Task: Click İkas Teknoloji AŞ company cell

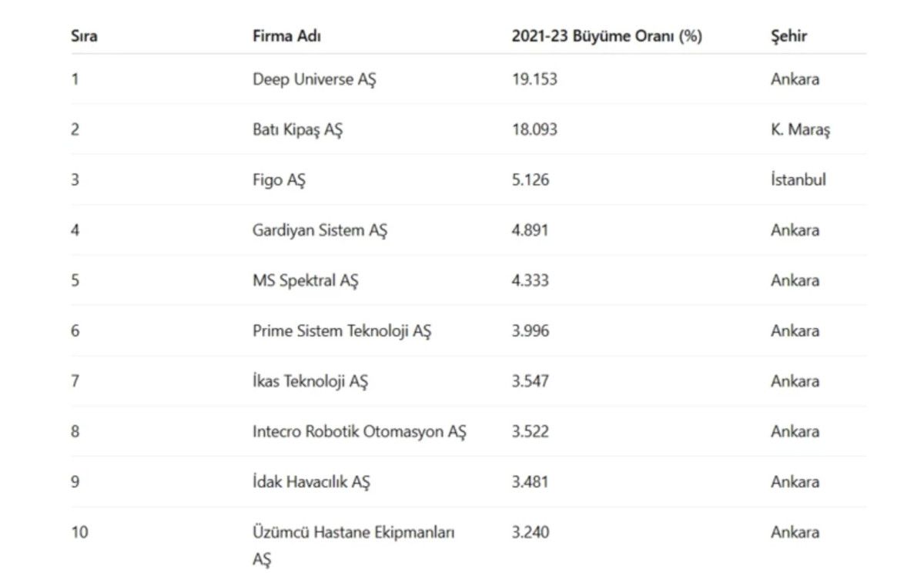Action: (x=310, y=381)
